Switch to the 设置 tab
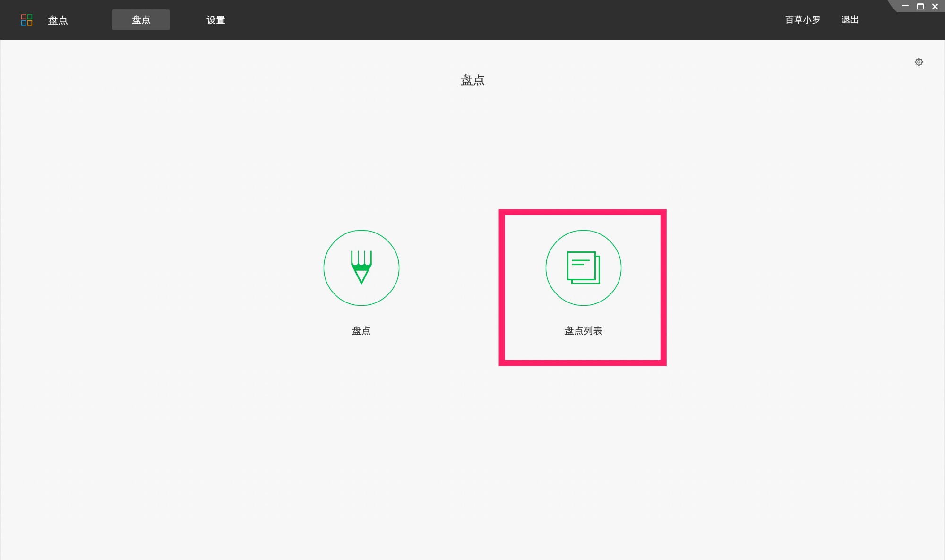The image size is (945, 560). [216, 20]
